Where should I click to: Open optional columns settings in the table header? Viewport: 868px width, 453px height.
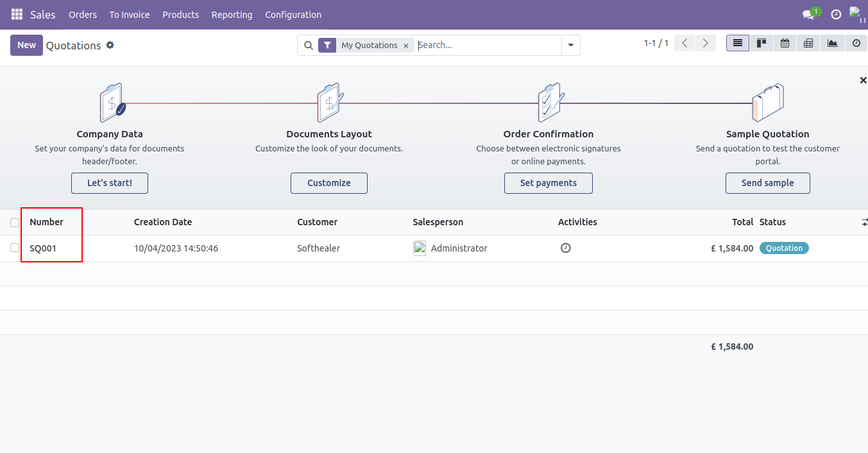[864, 222]
